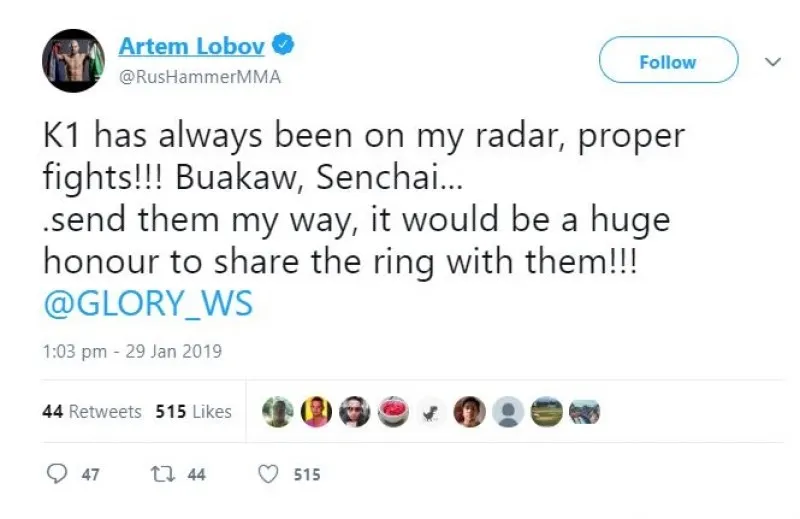Open the dinosaur avatar liker profile
The width and height of the screenshot is (800, 519).
point(430,411)
